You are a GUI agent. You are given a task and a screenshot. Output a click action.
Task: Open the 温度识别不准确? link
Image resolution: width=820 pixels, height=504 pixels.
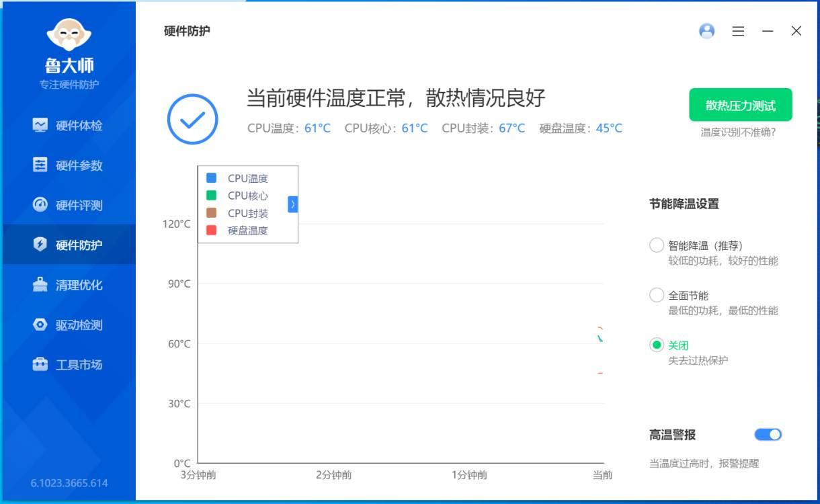tap(739, 132)
